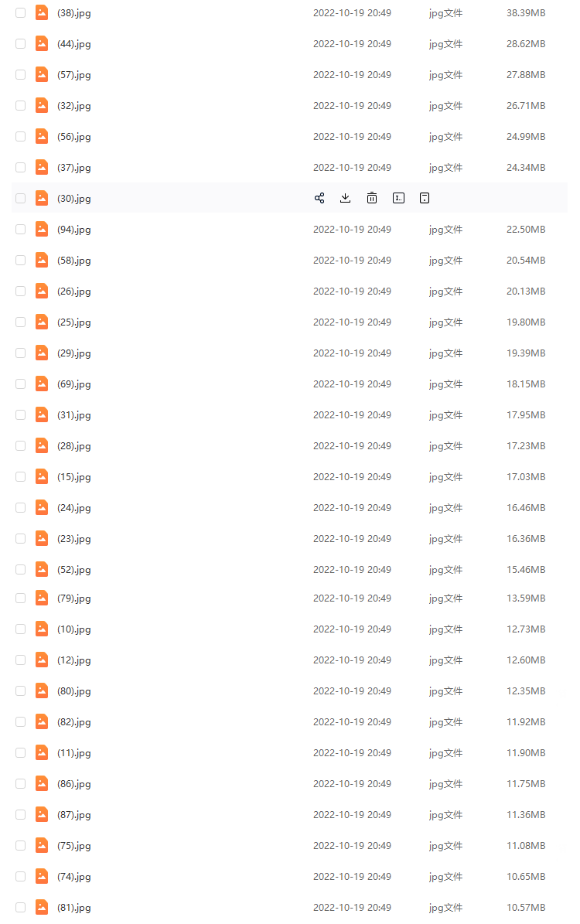
Task: Tick the checkbox for (44).jpg
Action: (x=21, y=44)
